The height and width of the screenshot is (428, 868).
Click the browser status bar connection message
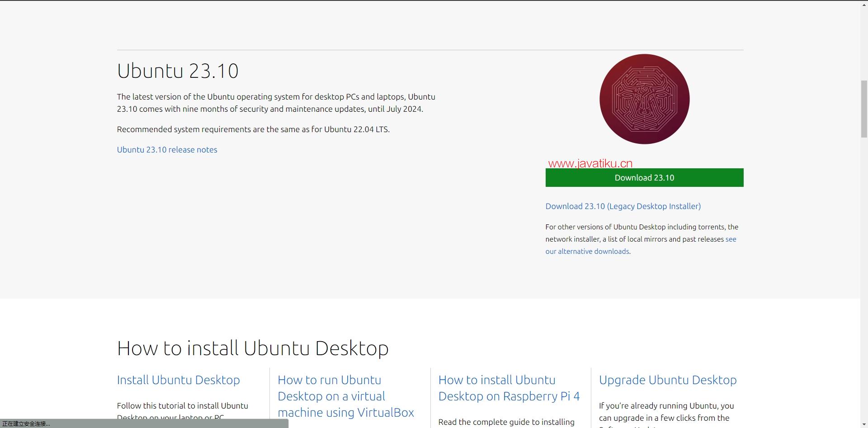click(26, 424)
